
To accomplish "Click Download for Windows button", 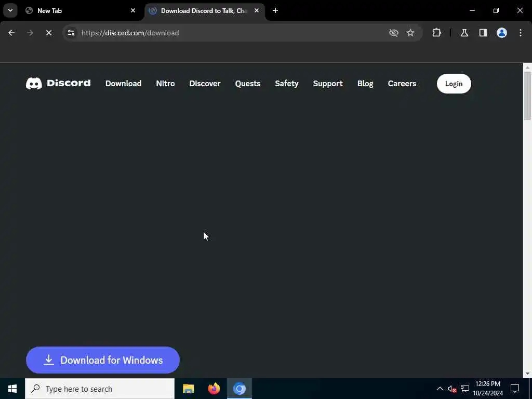I will pyautogui.click(x=102, y=360).
